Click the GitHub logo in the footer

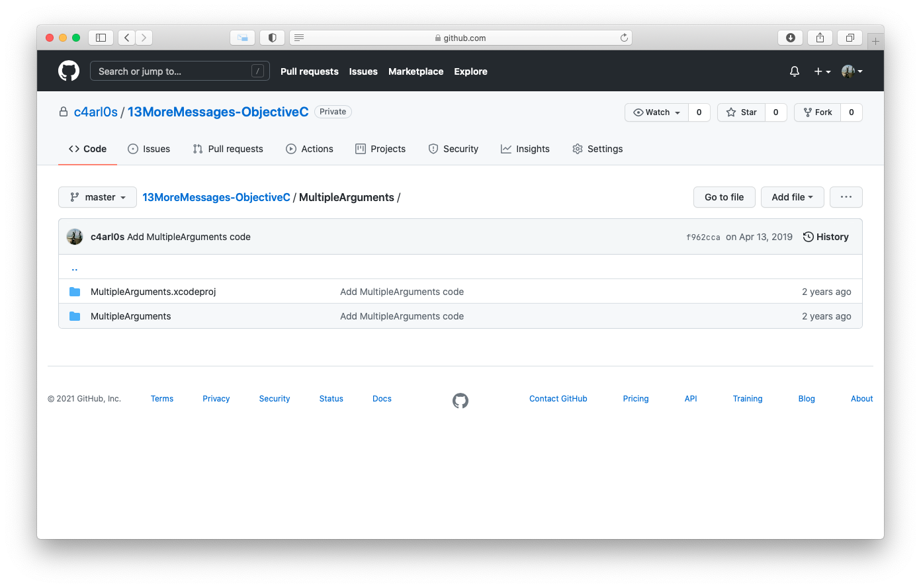(460, 400)
